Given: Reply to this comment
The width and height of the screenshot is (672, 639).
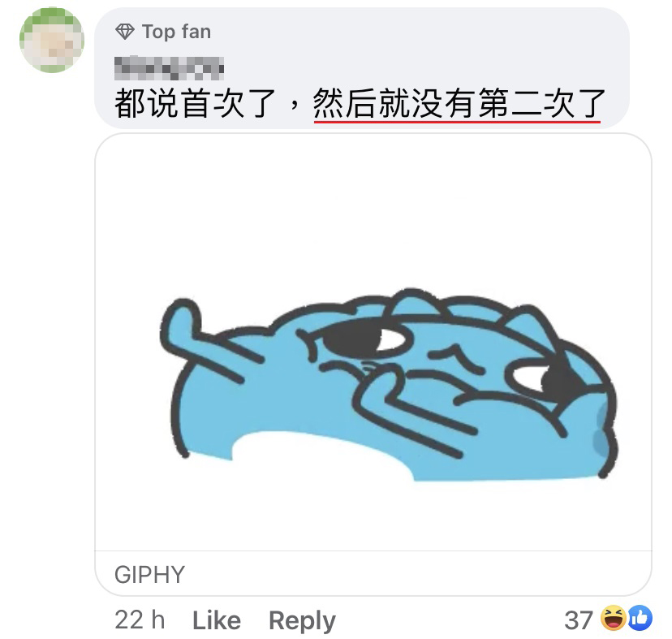Looking at the screenshot, I should pos(302,621).
